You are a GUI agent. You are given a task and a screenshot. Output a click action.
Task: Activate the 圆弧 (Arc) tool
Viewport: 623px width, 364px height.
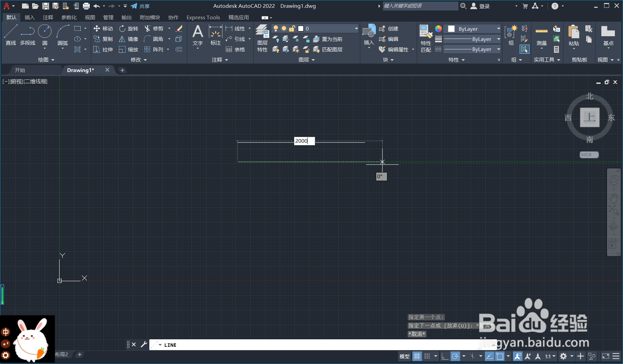[63, 35]
